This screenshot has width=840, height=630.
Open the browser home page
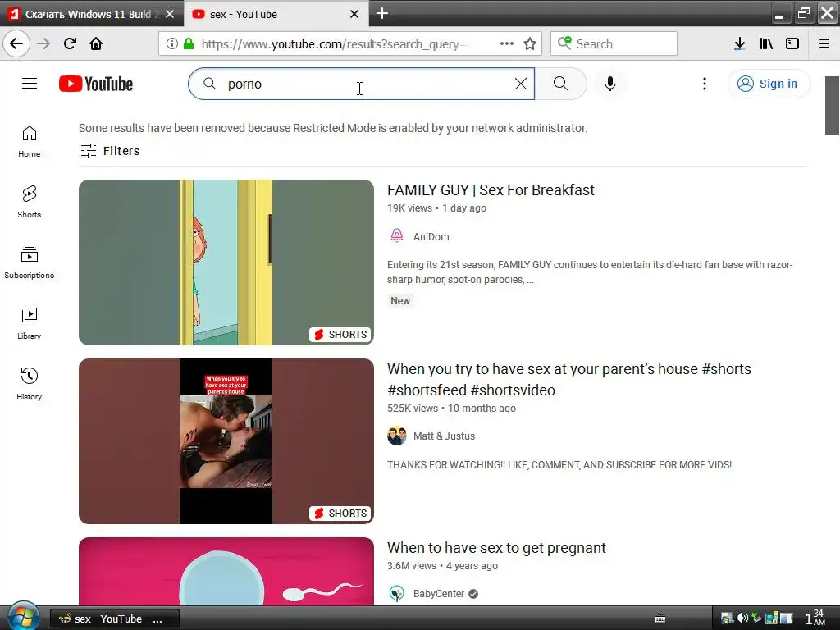pyautogui.click(x=96, y=44)
